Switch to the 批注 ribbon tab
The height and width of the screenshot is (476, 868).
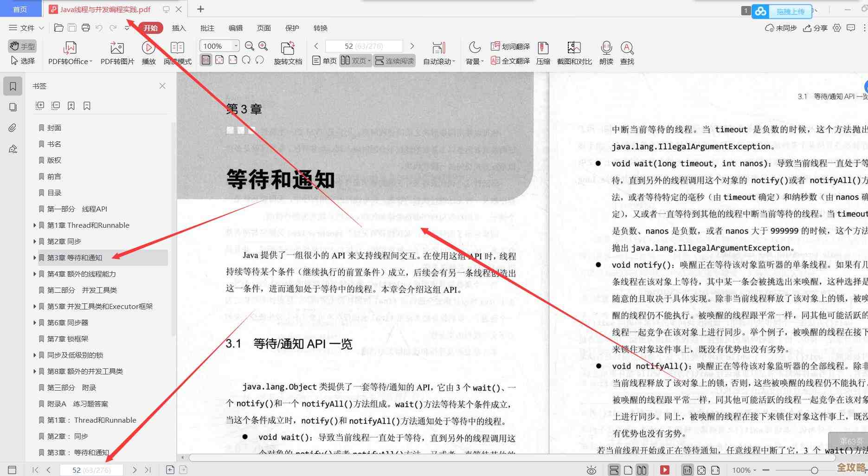(x=207, y=28)
